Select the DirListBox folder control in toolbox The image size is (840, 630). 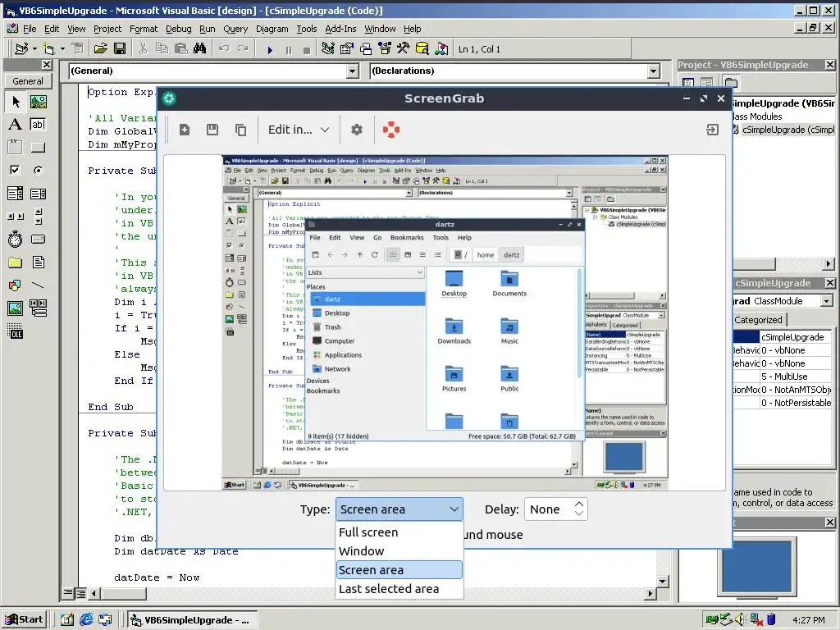[16, 262]
